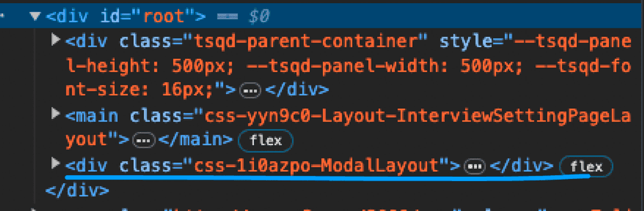Collapse the div id="root" node
This screenshot has width=644, height=211.
pyautogui.click(x=35, y=17)
